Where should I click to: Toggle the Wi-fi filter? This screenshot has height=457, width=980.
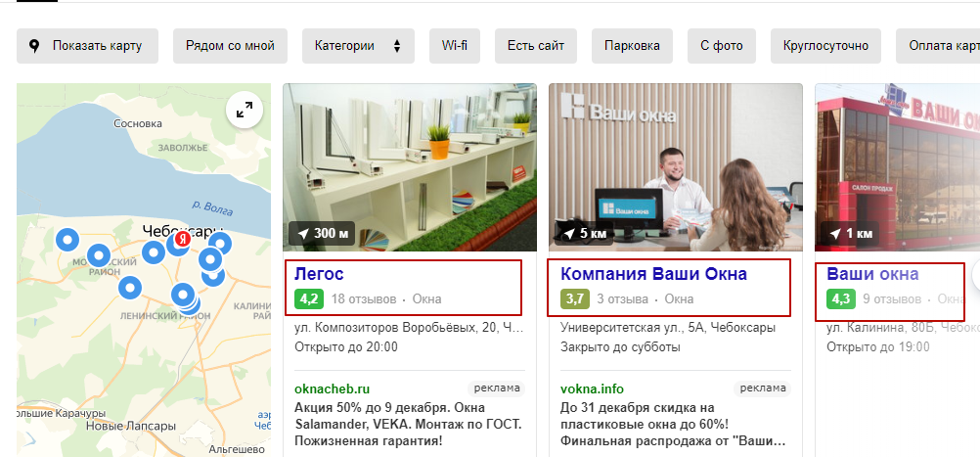(455, 46)
